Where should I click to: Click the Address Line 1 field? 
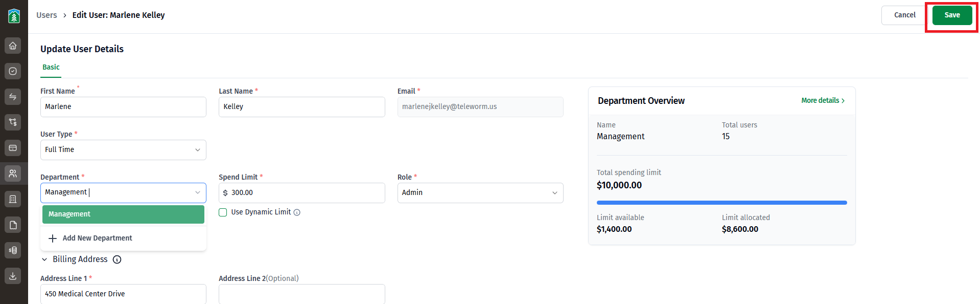click(123, 294)
